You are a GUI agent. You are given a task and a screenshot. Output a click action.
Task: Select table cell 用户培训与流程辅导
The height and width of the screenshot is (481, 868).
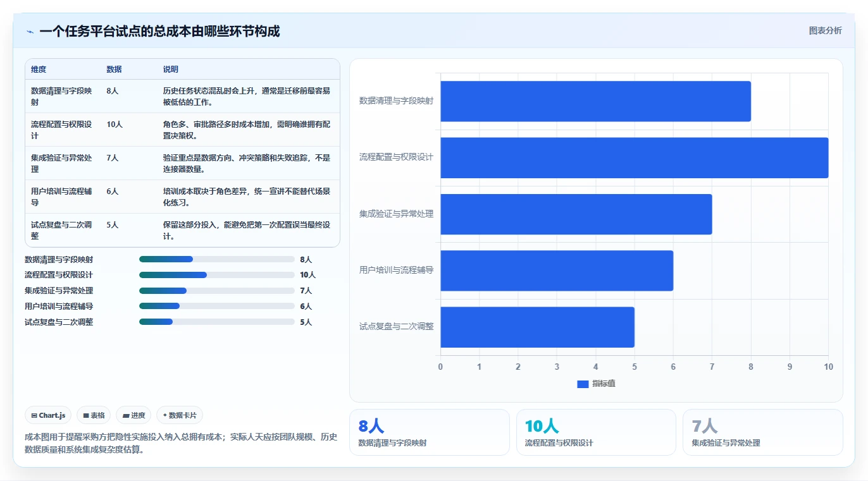point(61,197)
